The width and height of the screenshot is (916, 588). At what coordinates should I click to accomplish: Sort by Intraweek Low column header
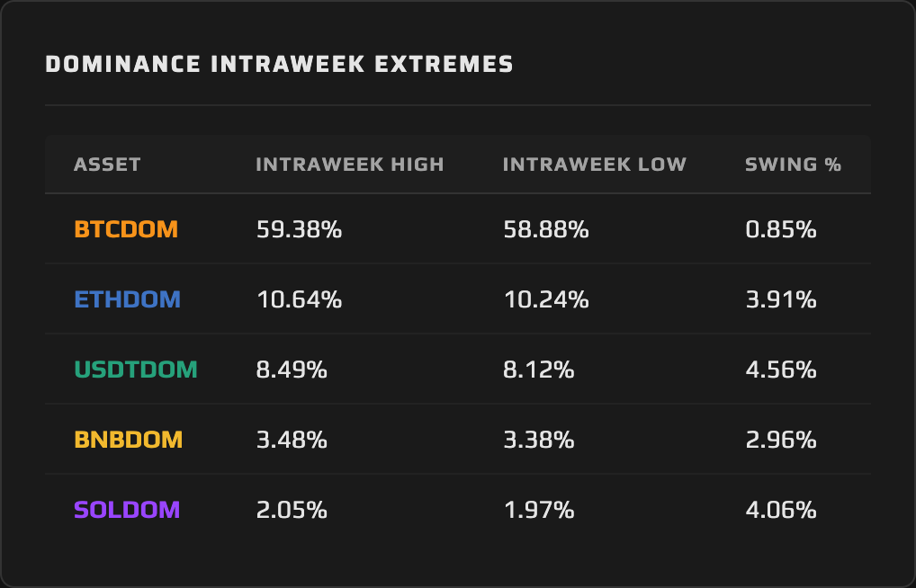pos(595,164)
